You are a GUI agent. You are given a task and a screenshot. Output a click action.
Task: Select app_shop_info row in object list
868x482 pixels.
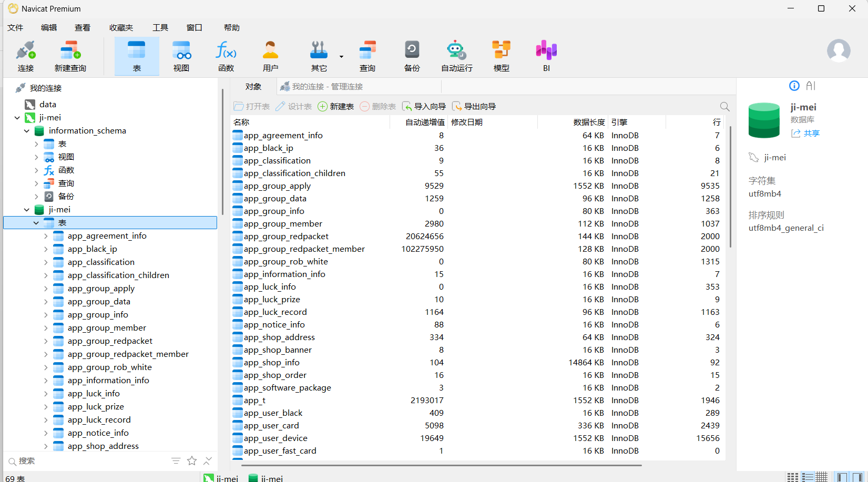click(x=477, y=363)
